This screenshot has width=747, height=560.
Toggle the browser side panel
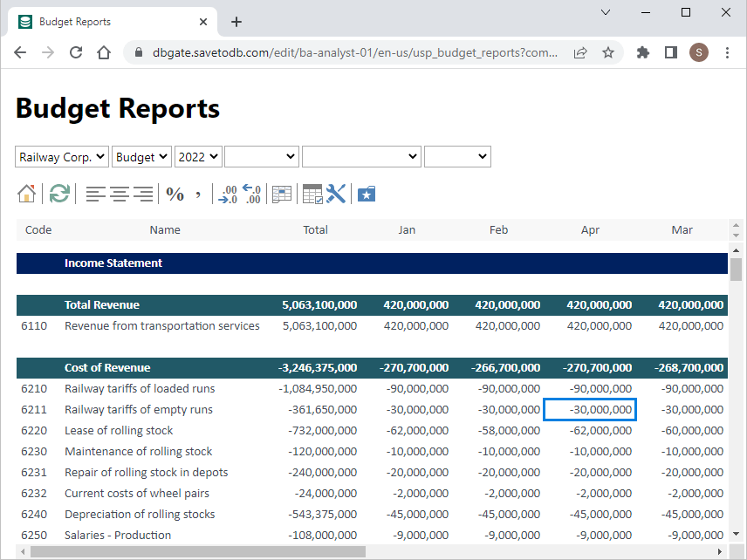point(671,52)
